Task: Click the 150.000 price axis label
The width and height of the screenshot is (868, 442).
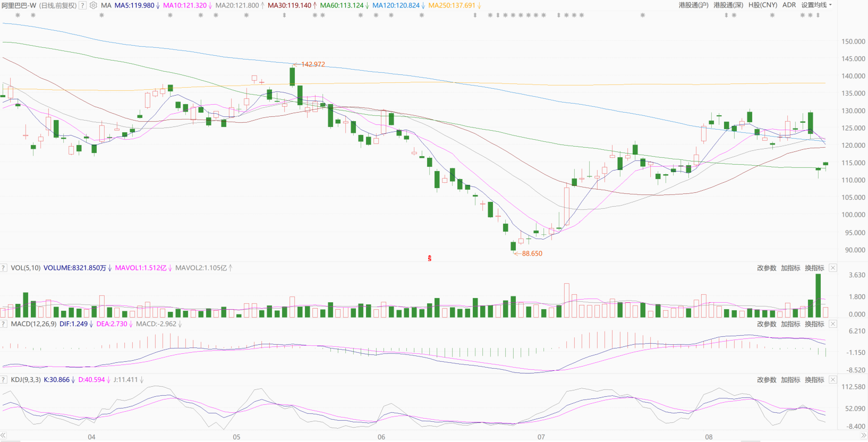Action: tap(853, 41)
